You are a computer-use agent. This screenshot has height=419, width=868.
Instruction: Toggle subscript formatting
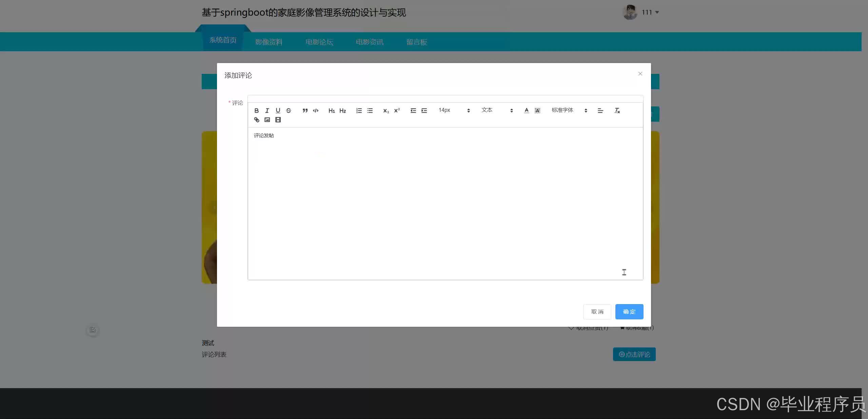coord(386,111)
